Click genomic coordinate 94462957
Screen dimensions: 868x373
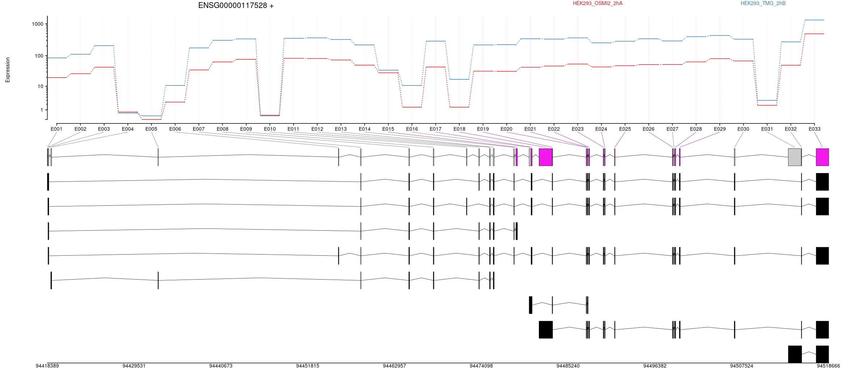pyautogui.click(x=395, y=366)
